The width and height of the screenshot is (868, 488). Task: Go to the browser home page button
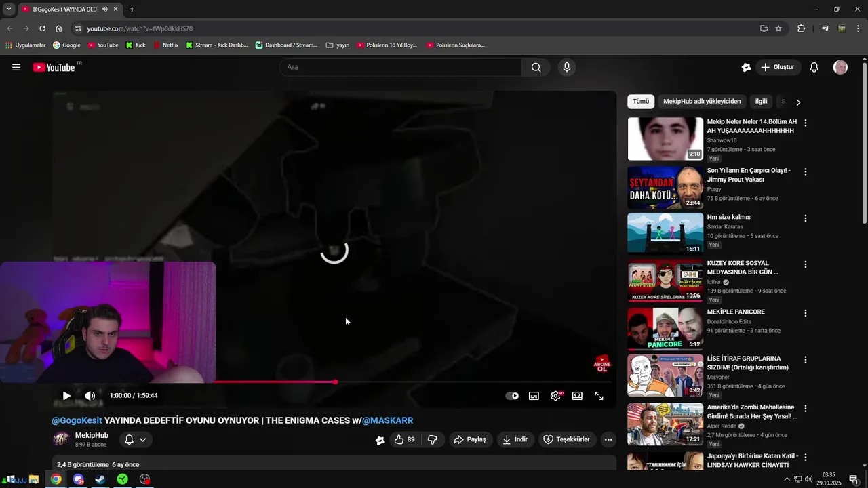click(x=59, y=28)
